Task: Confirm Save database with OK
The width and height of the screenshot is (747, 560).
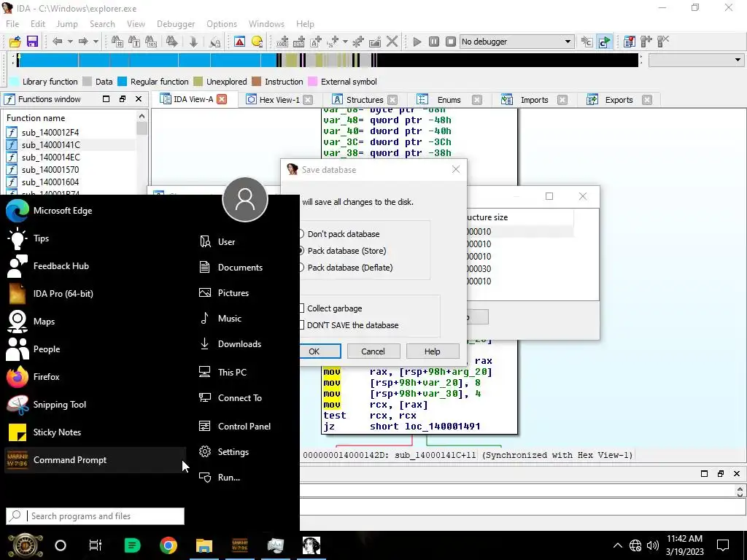Action: (x=320, y=351)
